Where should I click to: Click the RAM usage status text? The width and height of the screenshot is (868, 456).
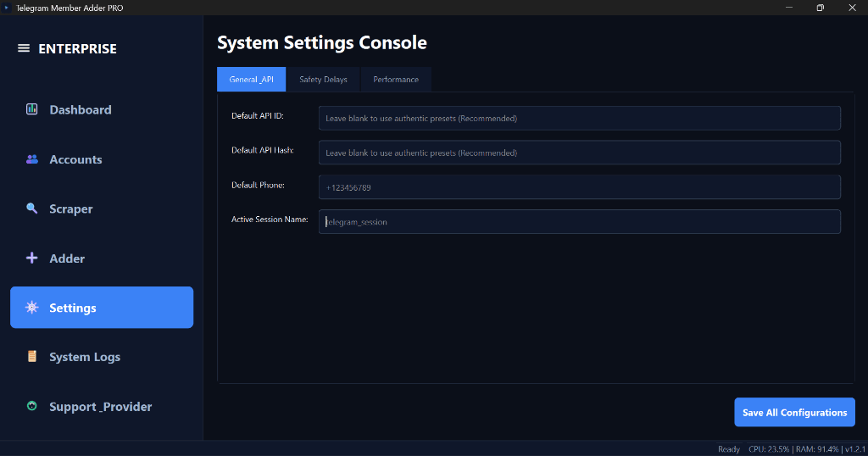click(x=817, y=449)
